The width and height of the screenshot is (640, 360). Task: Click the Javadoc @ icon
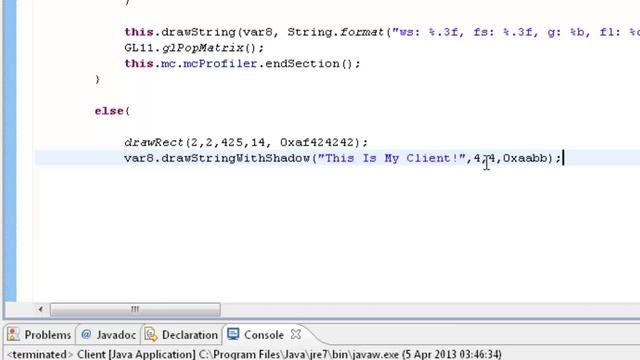coord(86,335)
